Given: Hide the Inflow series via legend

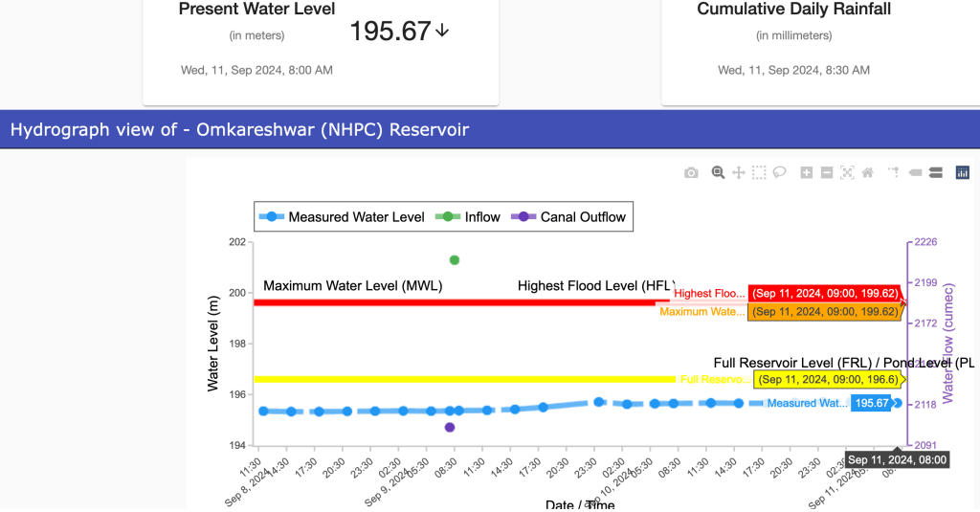Looking at the screenshot, I should coord(471,217).
